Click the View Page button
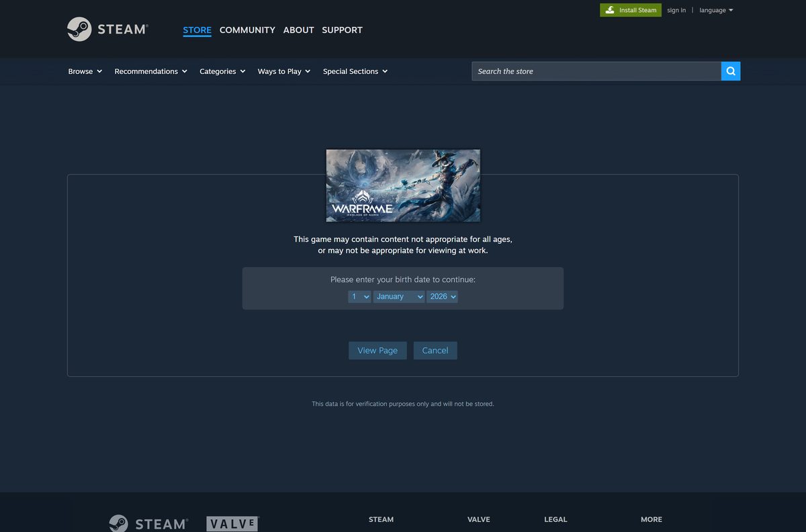This screenshot has height=532, width=806. click(x=377, y=351)
